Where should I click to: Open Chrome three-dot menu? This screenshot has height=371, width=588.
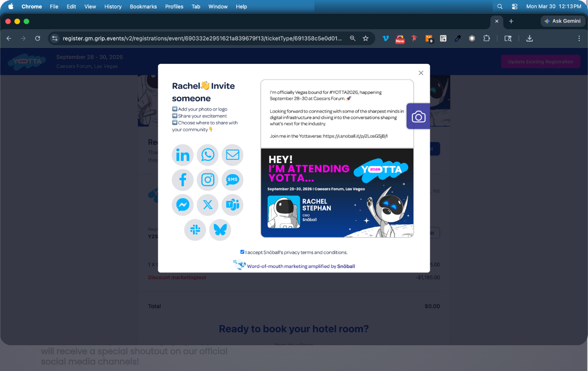(x=579, y=38)
